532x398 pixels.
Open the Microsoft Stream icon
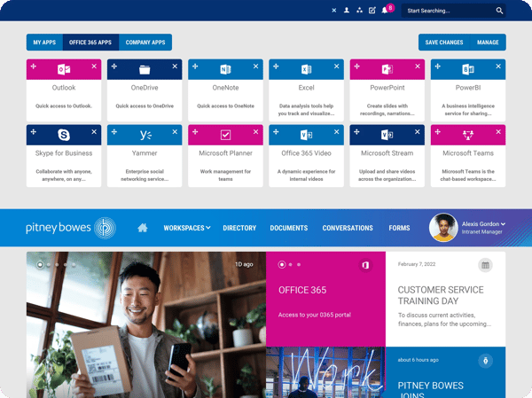tap(387, 135)
